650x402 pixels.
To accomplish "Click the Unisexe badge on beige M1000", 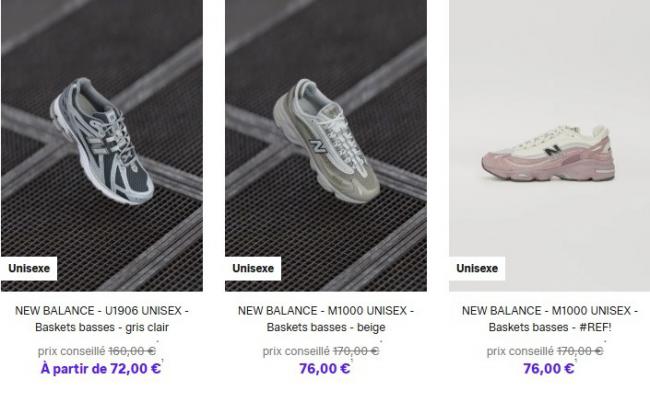I will 253,269.
